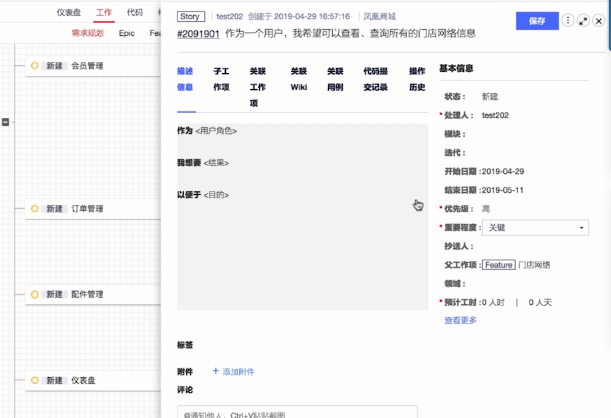Click into the description editor area
The width and height of the screenshot is (611, 418).
(302, 217)
